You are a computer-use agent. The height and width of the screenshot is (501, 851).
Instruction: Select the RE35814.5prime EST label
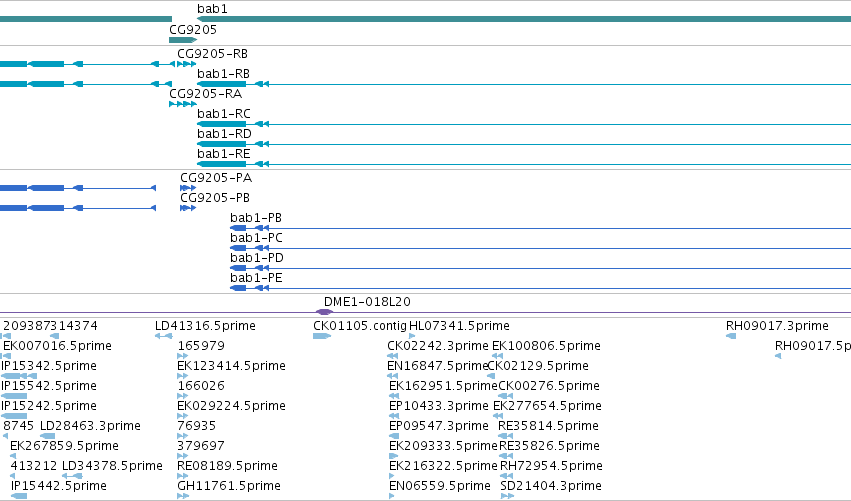point(548,427)
